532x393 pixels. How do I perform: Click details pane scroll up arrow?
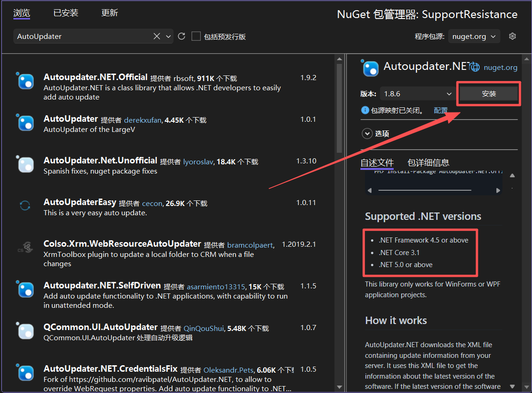click(x=526, y=59)
